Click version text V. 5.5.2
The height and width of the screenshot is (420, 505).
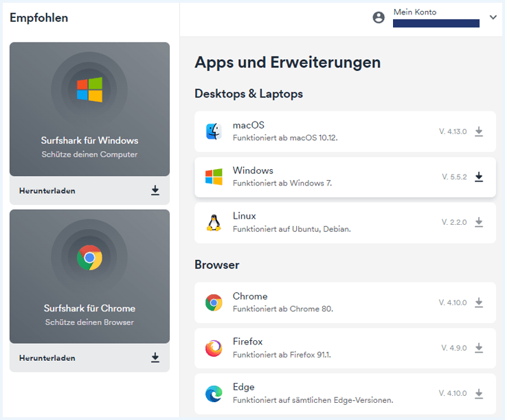[x=454, y=177]
